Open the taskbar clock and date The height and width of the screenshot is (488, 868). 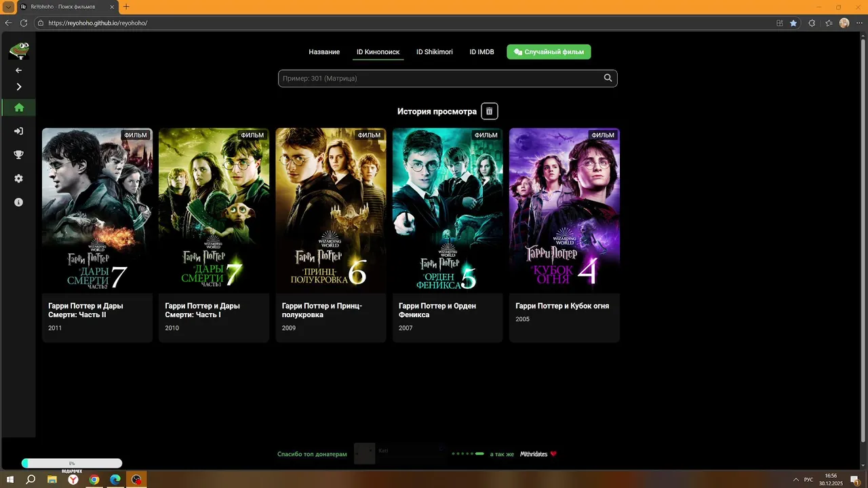tap(831, 479)
